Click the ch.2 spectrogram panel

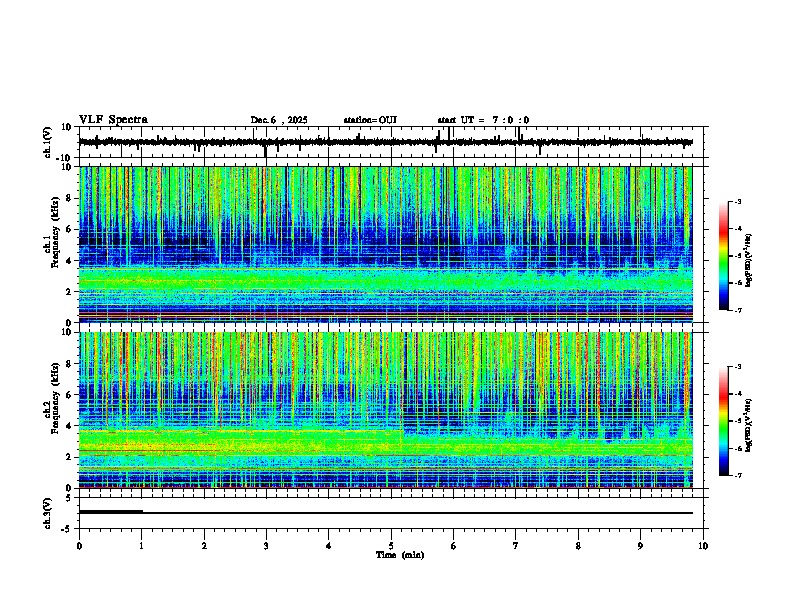pos(385,410)
